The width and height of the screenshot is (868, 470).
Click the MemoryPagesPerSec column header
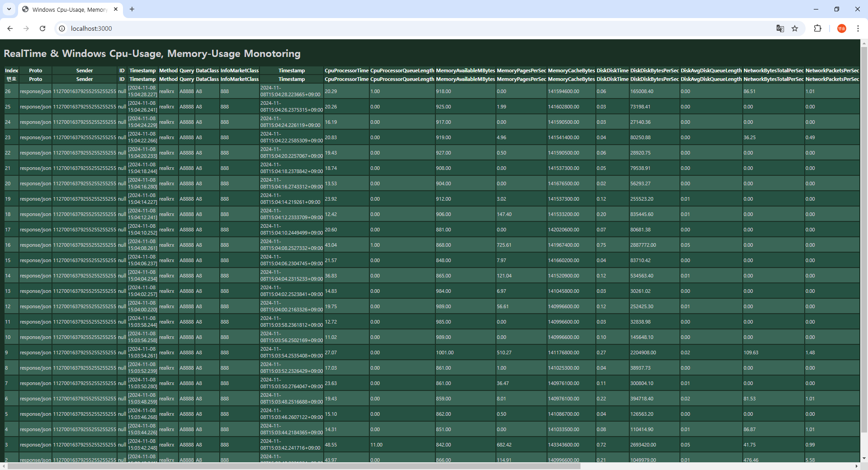click(521, 70)
